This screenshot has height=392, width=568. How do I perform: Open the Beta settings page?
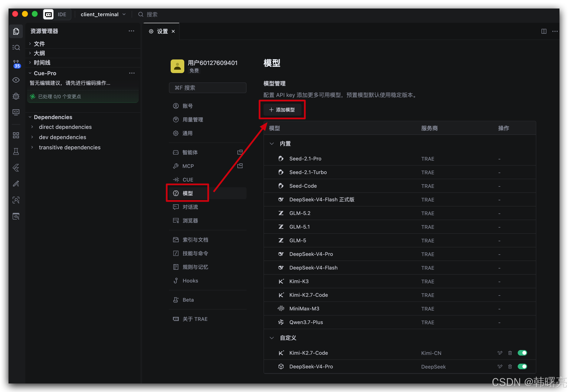208,300
